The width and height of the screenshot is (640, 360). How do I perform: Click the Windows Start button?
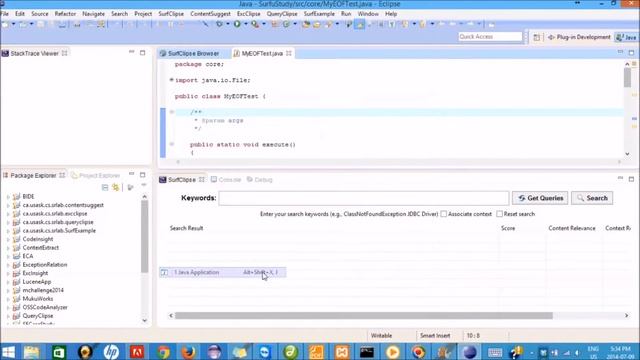pyautogui.click(x=8, y=352)
